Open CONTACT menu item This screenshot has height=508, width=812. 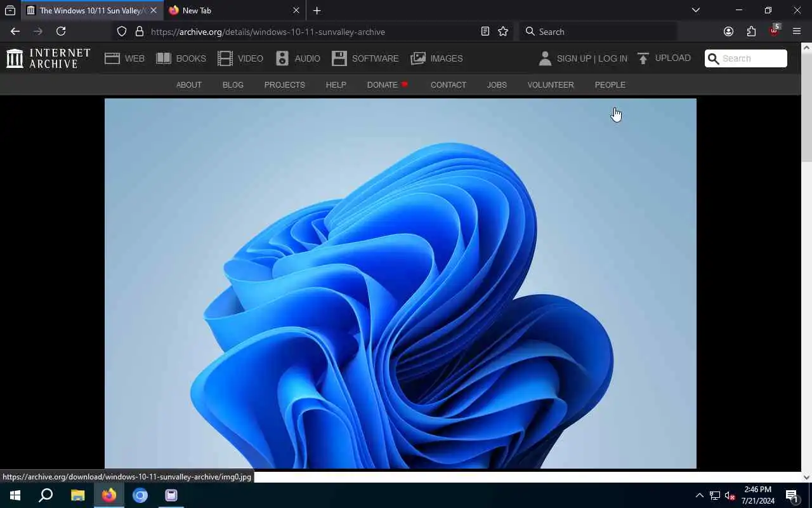click(449, 84)
